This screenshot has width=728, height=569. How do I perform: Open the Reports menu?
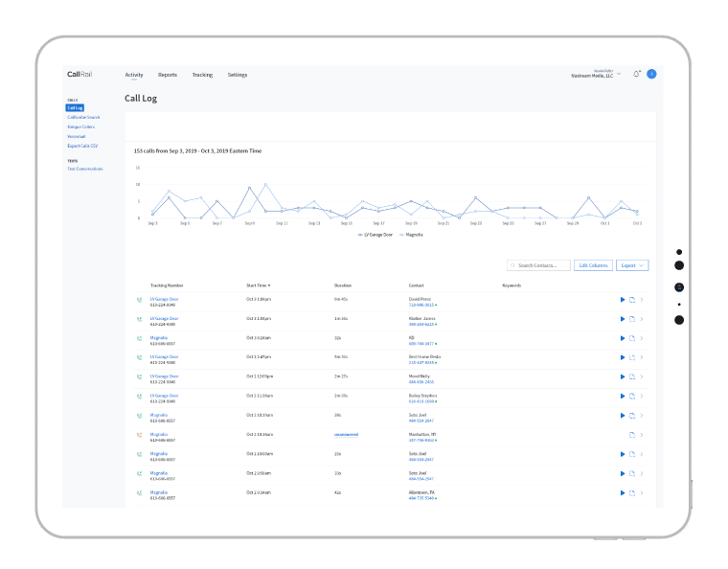167,75
